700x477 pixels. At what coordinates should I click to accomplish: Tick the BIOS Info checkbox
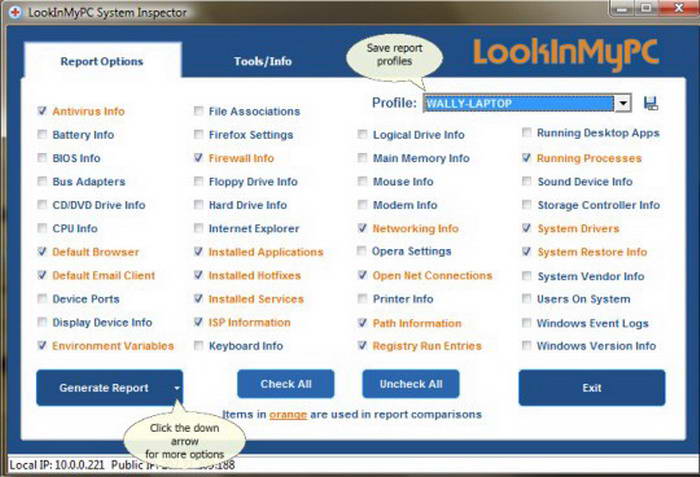click(x=42, y=157)
